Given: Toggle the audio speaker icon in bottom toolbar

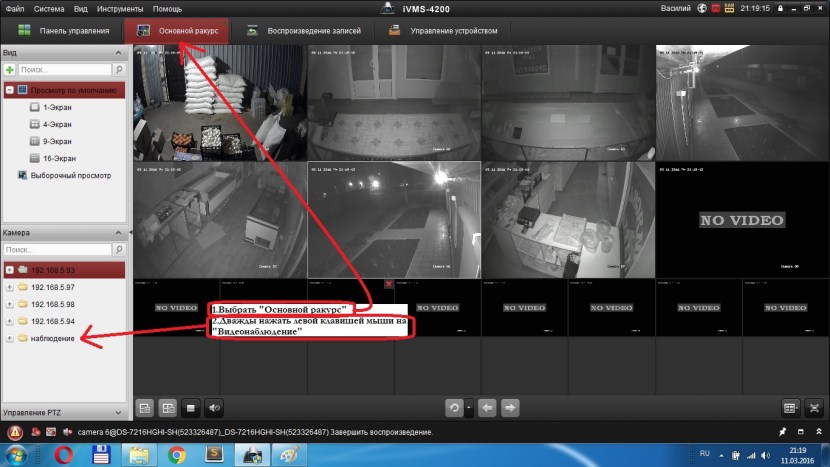Looking at the screenshot, I should [x=214, y=408].
